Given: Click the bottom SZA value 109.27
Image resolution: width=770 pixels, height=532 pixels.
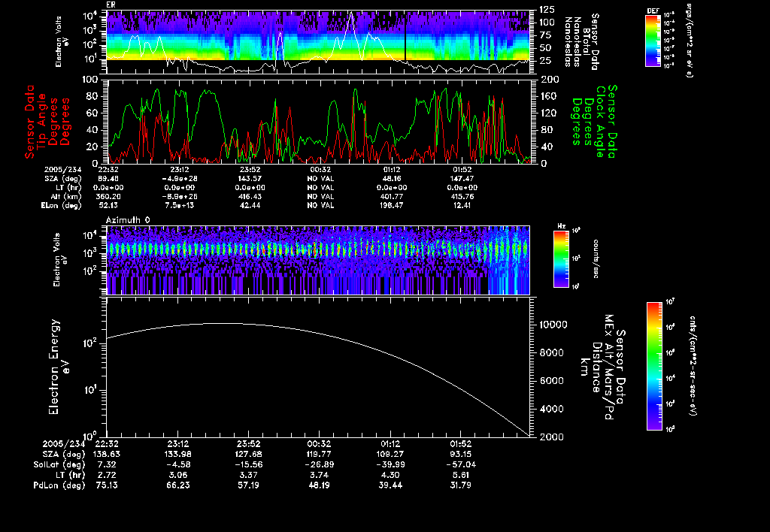Looking at the screenshot, I should click(x=390, y=454).
